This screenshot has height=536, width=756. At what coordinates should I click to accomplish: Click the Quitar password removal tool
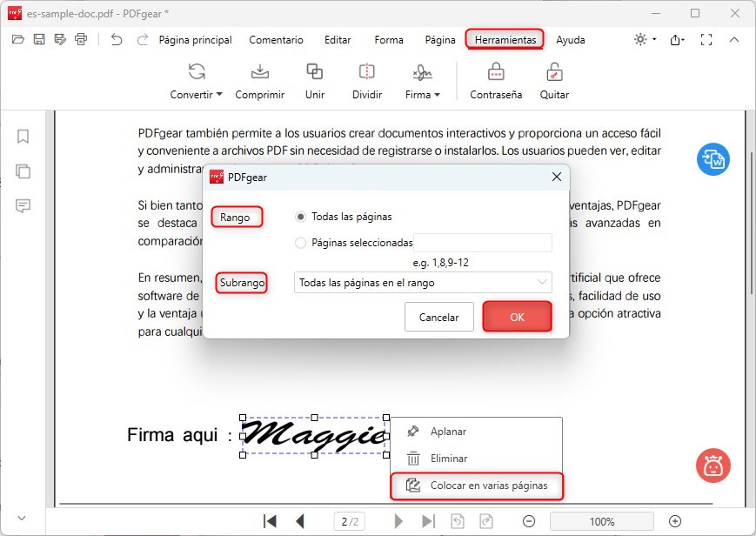pyautogui.click(x=554, y=81)
